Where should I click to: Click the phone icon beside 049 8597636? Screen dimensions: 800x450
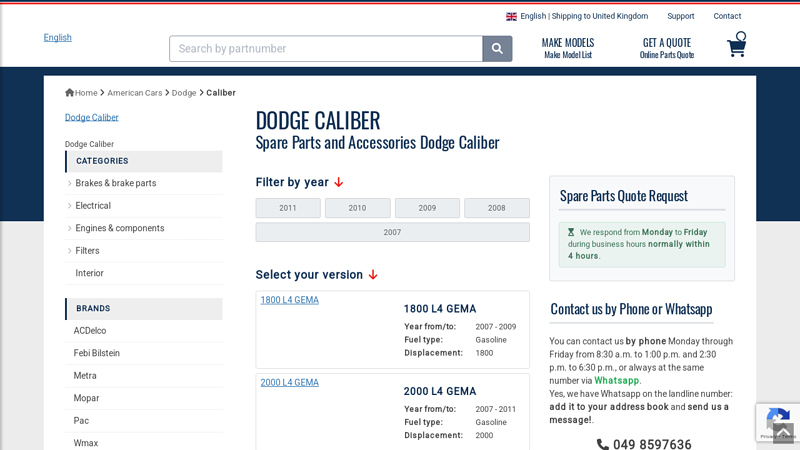pos(603,444)
